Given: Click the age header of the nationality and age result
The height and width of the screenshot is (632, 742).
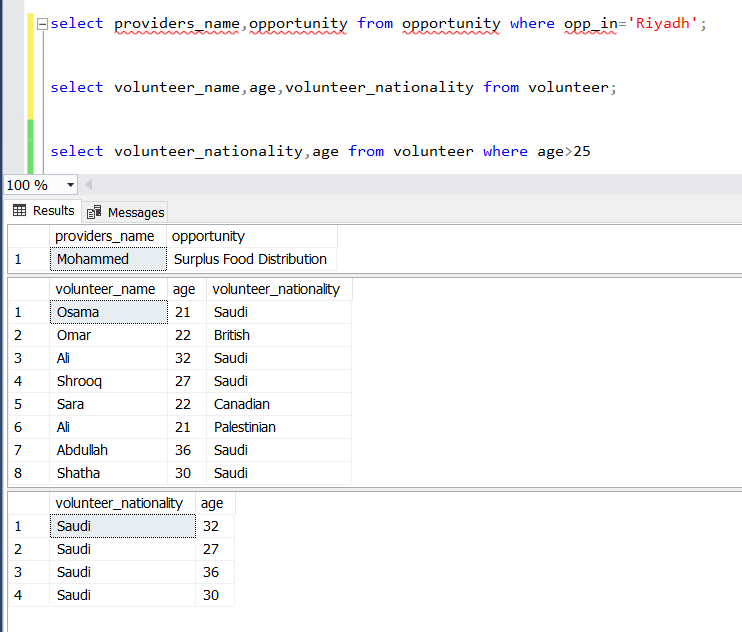Looking at the screenshot, I should point(215,503).
